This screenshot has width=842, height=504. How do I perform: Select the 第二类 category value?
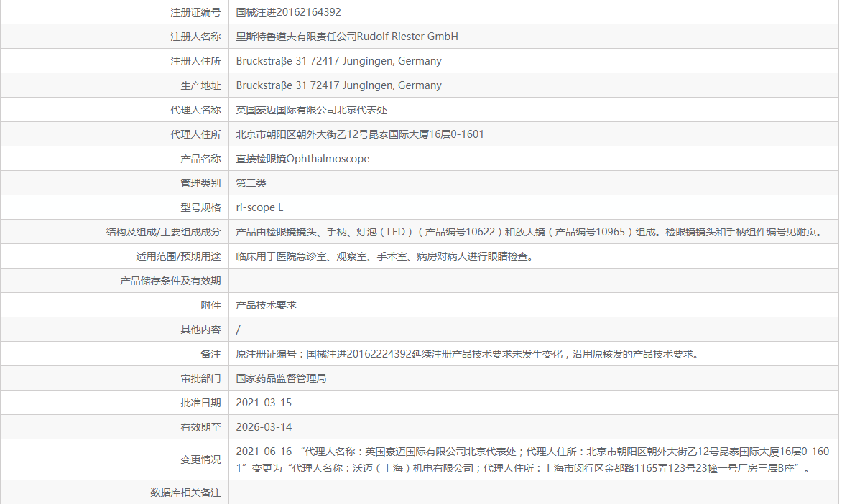click(x=251, y=183)
